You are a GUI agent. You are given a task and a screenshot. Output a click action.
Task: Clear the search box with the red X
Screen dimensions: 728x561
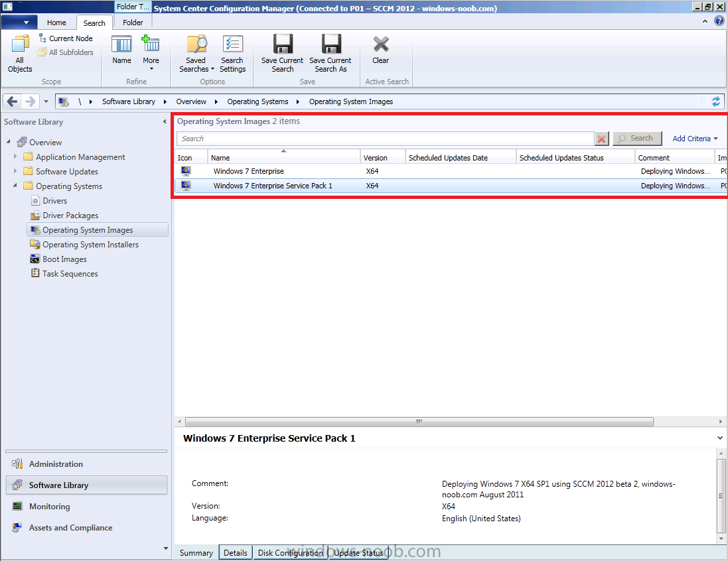pyautogui.click(x=602, y=139)
